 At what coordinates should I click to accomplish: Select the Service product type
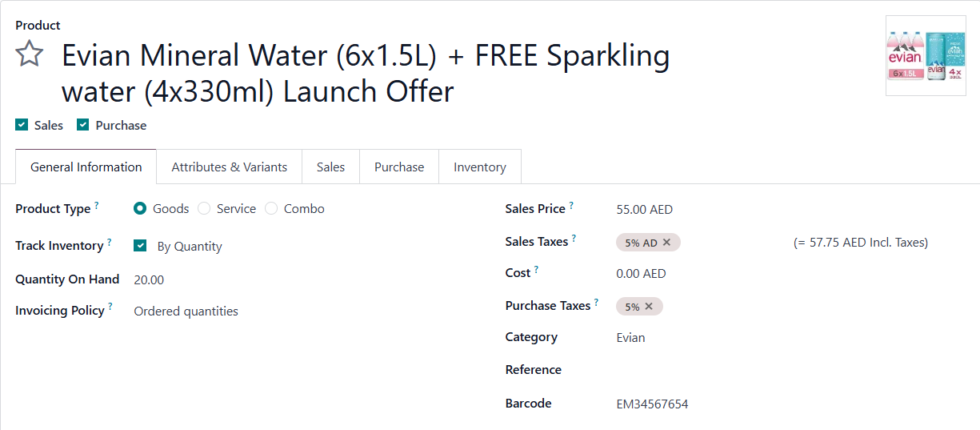click(204, 209)
